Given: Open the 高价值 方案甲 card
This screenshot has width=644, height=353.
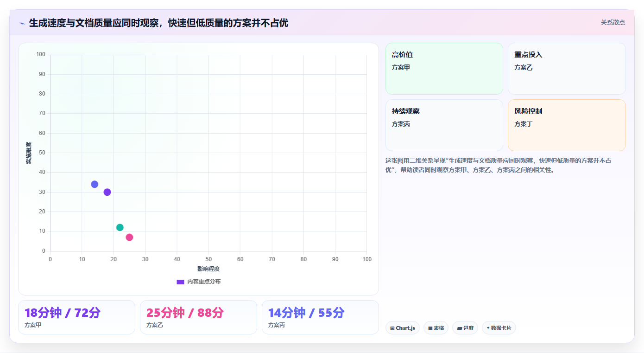Looking at the screenshot, I should [444, 69].
